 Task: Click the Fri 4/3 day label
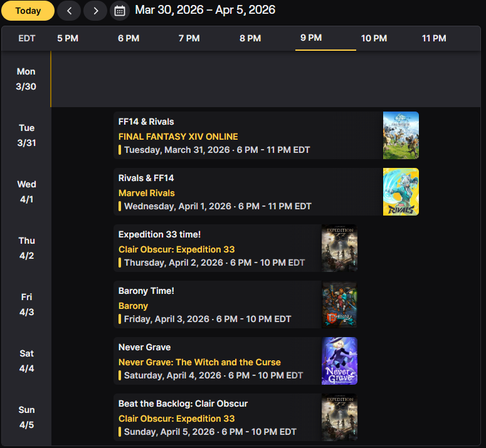pyautogui.click(x=26, y=305)
